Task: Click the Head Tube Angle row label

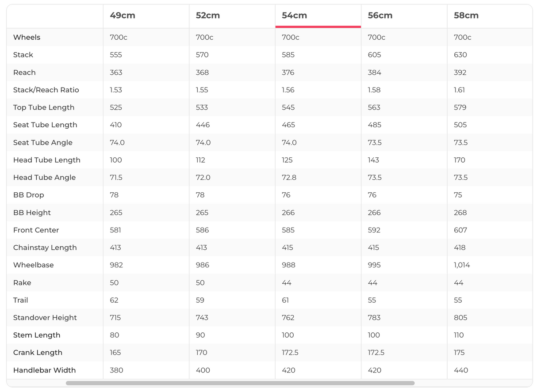Action: pyautogui.click(x=44, y=177)
